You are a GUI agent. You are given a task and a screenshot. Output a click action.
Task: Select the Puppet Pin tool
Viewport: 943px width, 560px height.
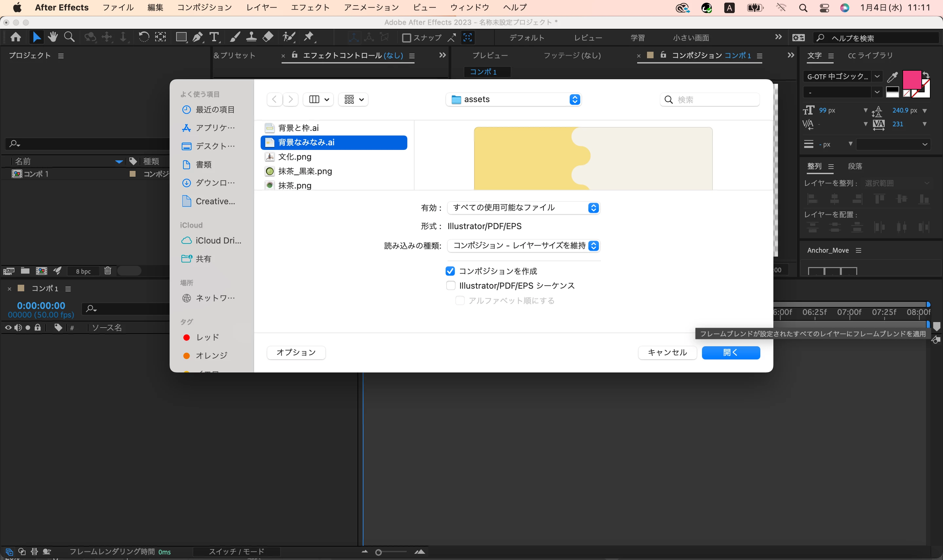pos(309,37)
